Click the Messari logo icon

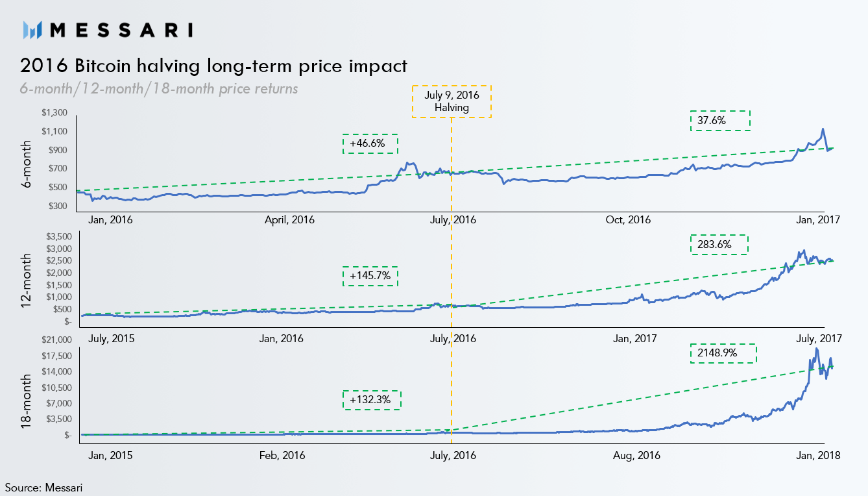click(32, 29)
